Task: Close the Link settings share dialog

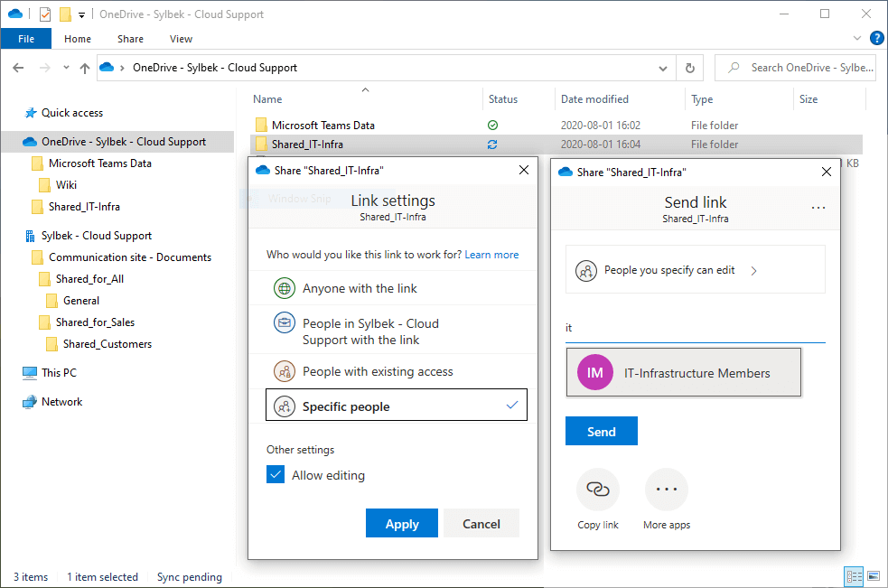Action: coord(524,170)
